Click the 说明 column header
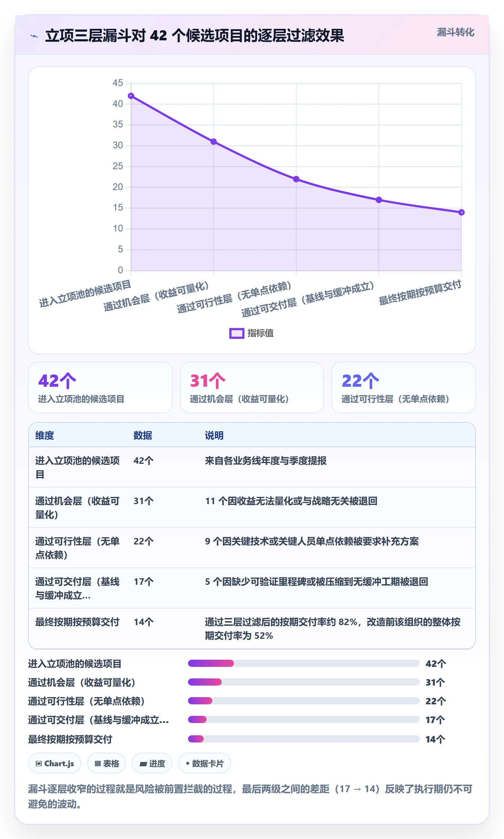The image size is (504, 839). point(214,435)
